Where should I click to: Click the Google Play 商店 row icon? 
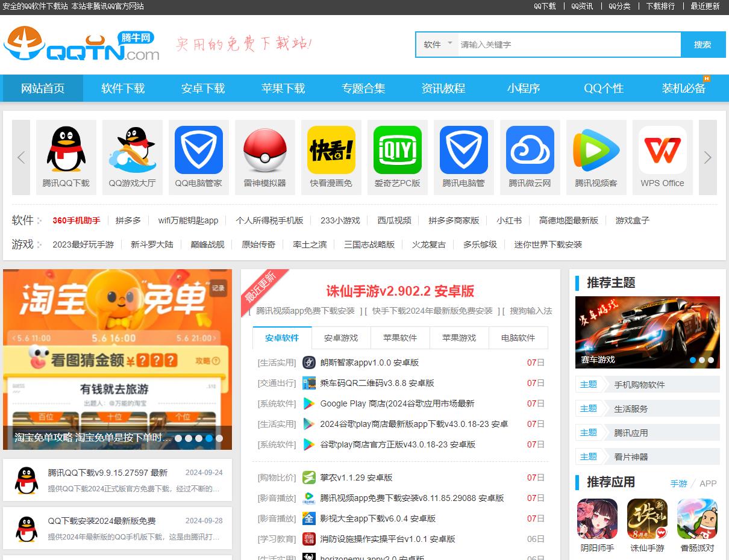pos(309,403)
